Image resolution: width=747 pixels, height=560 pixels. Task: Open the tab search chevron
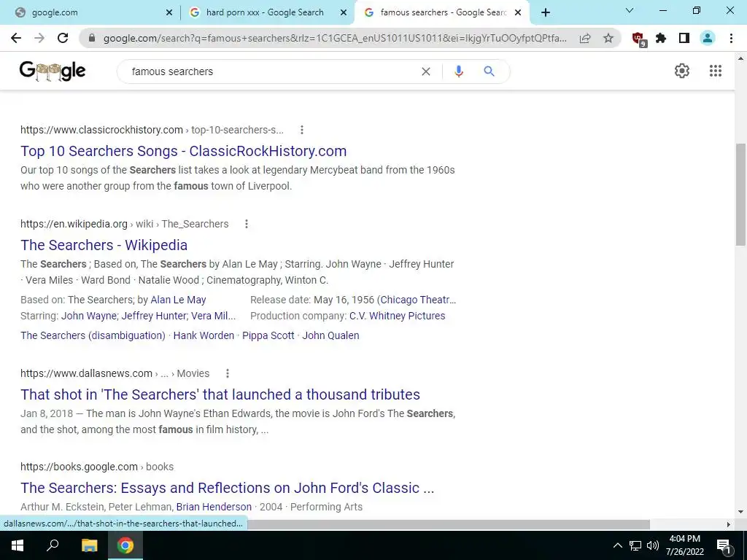[x=630, y=10]
